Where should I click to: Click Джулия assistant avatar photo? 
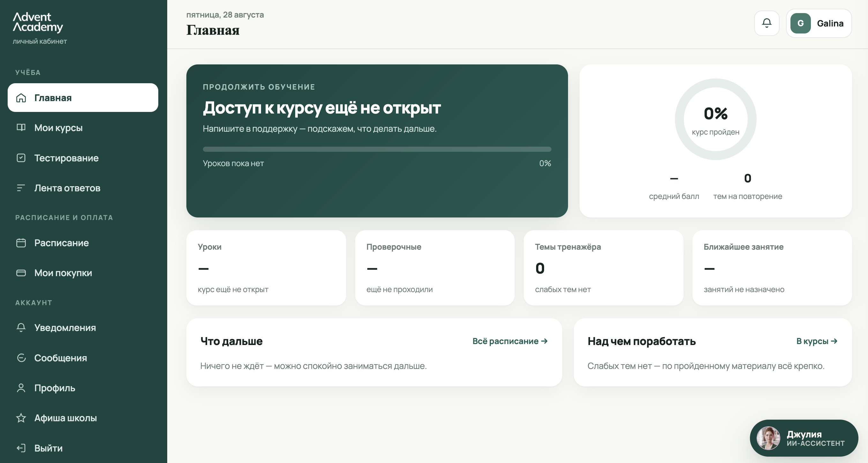[x=768, y=438]
